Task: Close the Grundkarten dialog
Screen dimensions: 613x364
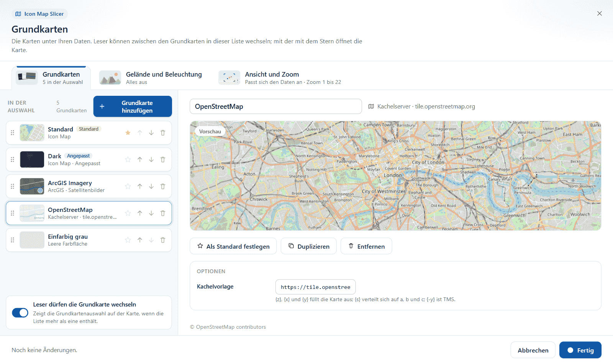Action: tap(600, 13)
